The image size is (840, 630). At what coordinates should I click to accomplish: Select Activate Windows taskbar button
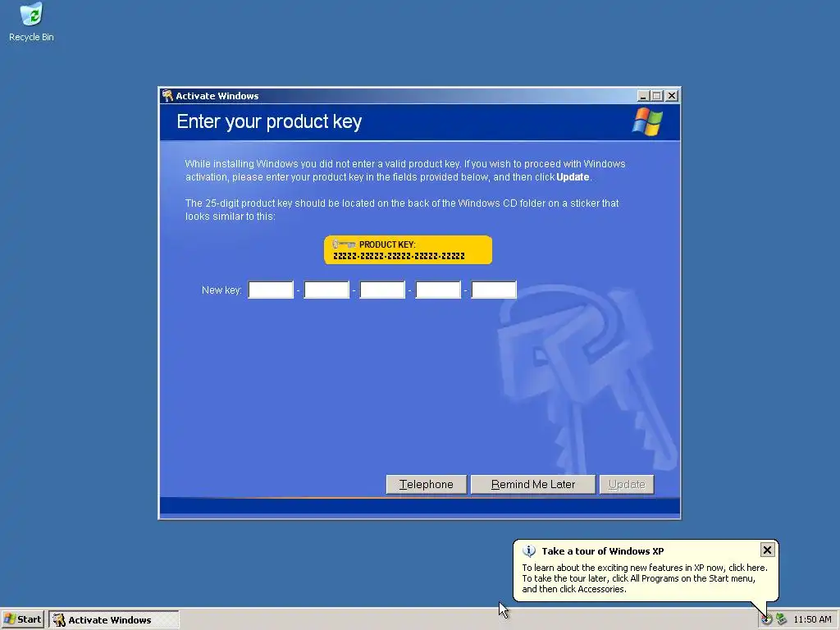114,620
